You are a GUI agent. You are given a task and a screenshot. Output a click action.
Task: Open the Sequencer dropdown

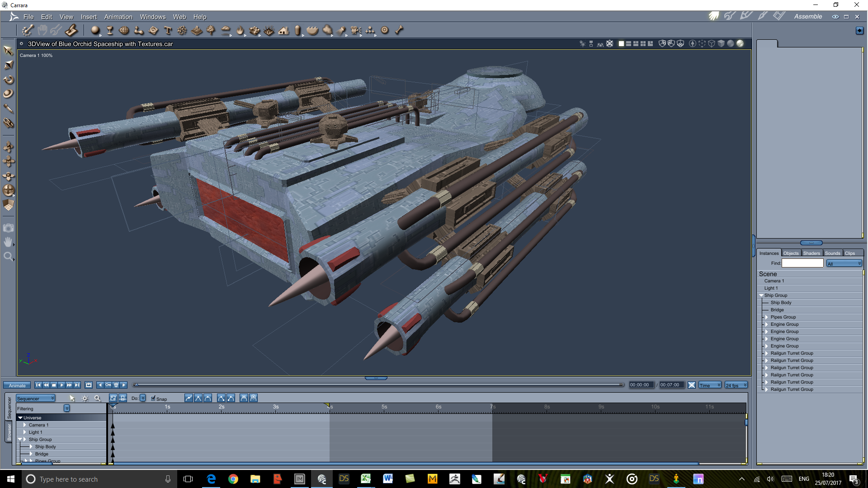[36, 398]
